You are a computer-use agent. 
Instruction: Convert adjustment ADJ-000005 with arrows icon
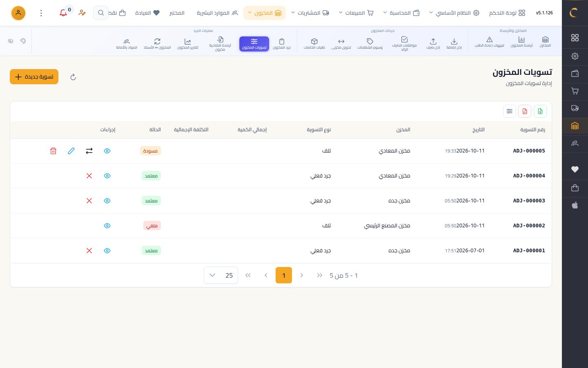pyautogui.click(x=89, y=151)
